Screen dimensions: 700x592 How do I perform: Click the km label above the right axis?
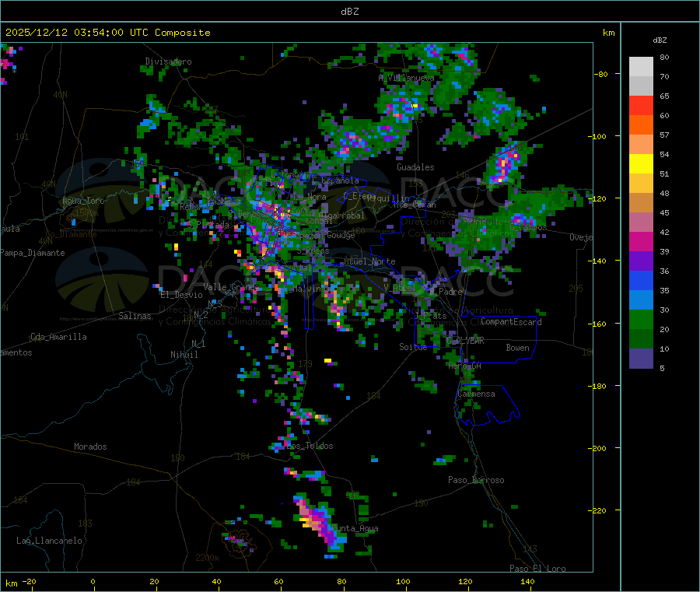click(x=608, y=33)
